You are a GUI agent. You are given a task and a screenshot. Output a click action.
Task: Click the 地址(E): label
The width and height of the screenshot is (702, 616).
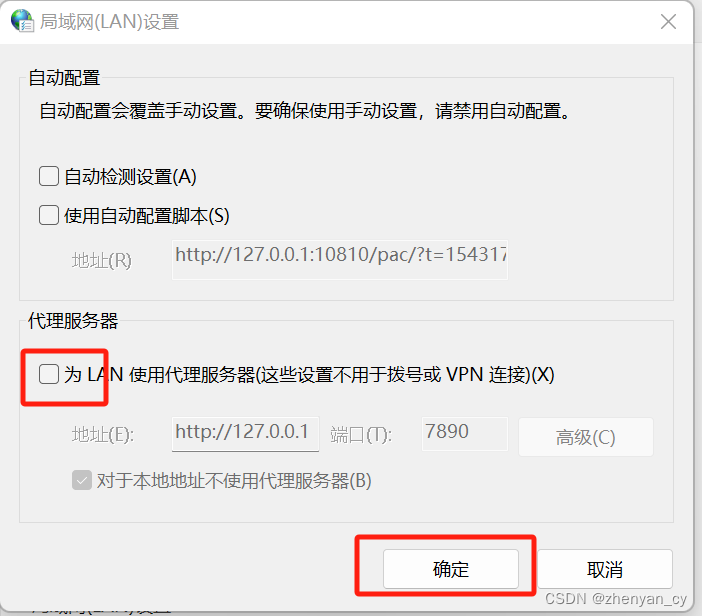pyautogui.click(x=103, y=434)
